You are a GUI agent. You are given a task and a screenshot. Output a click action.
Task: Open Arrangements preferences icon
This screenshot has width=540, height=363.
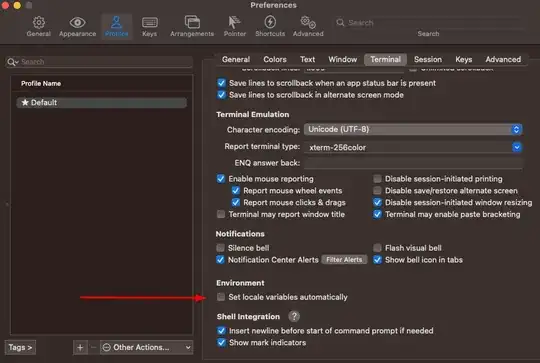tap(192, 22)
